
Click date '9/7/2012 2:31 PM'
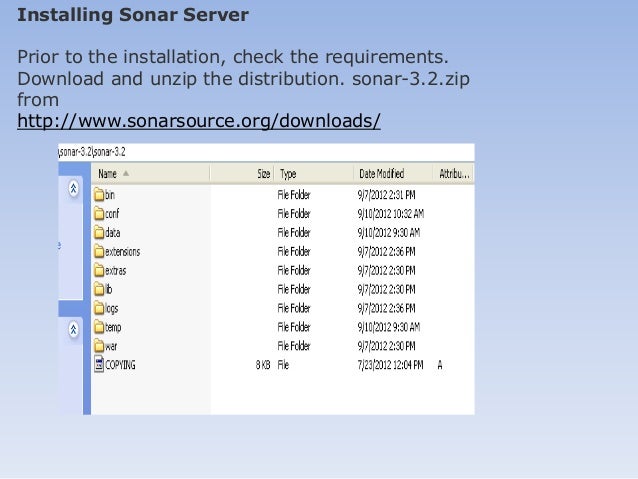tap(387, 195)
